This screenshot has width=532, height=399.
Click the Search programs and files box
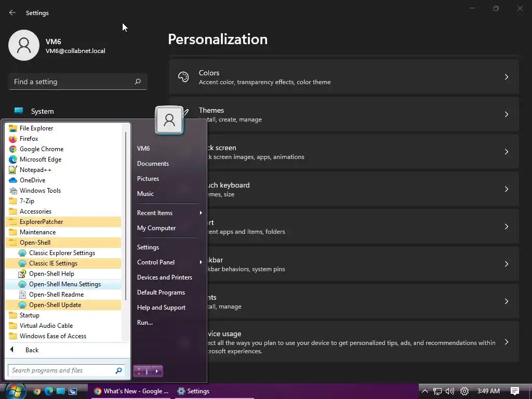(66, 370)
